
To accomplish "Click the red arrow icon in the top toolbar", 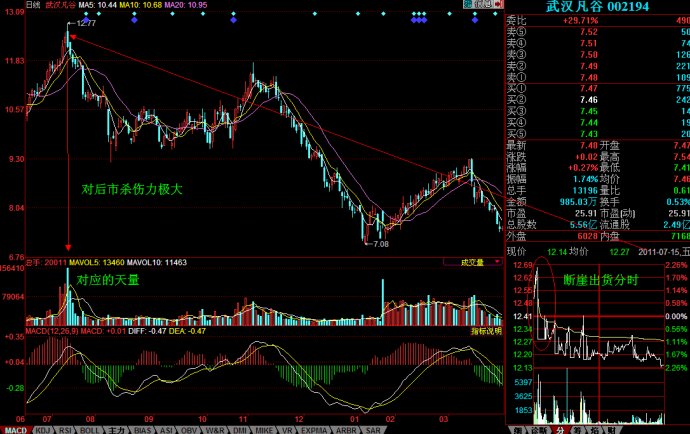I will click(498, 4).
